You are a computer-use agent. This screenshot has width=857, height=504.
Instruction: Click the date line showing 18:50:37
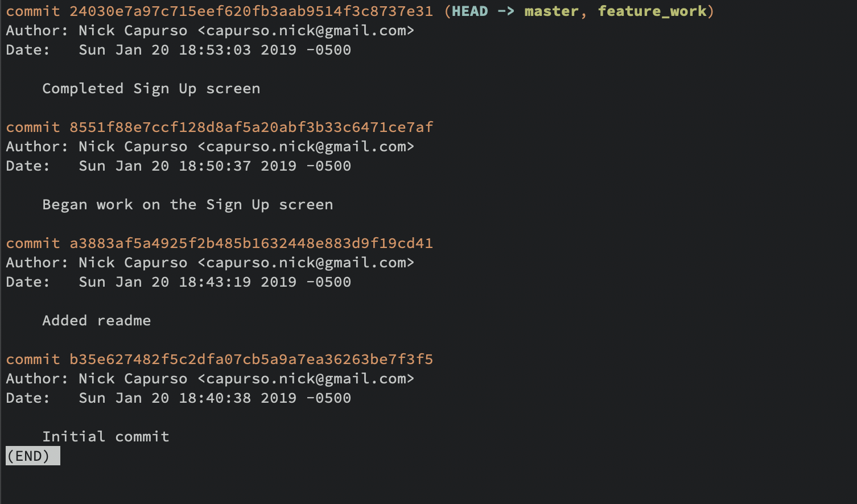[179, 166]
